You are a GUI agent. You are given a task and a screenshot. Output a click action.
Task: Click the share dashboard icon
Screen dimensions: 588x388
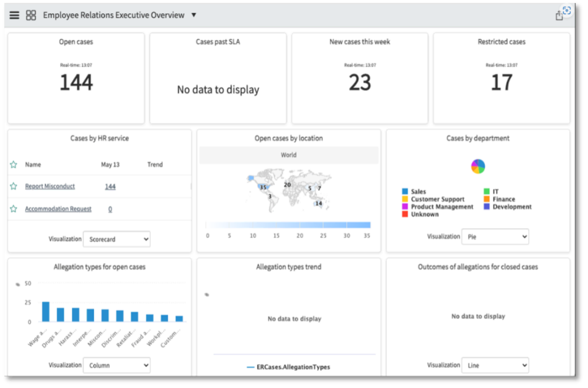pos(559,16)
